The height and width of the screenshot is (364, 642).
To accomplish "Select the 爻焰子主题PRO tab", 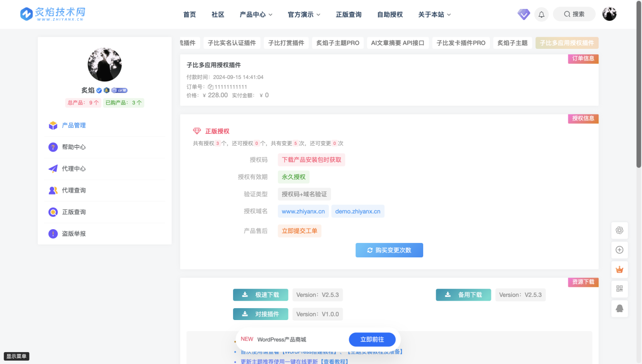I will click(x=338, y=43).
